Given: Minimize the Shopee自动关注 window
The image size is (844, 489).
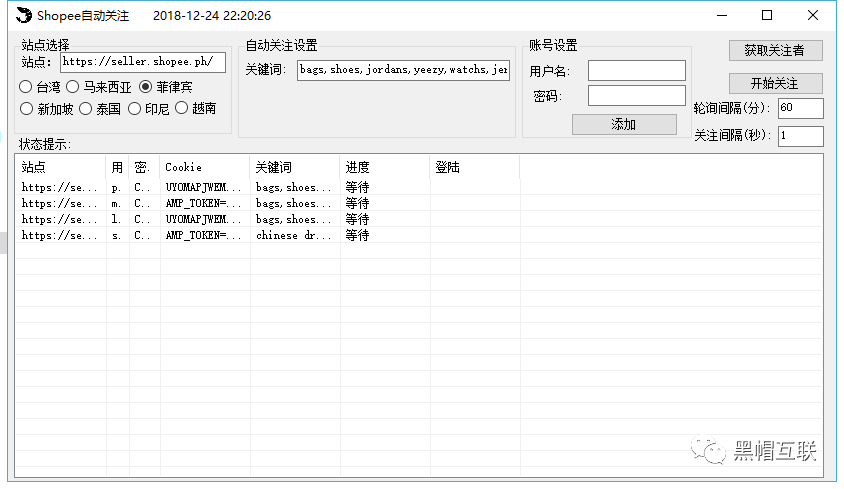Looking at the screenshot, I should (722, 15).
